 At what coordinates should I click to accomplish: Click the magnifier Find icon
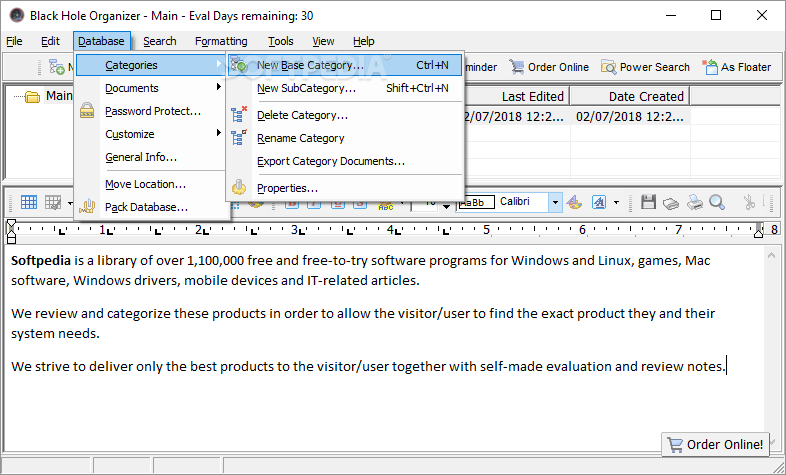[x=717, y=202]
